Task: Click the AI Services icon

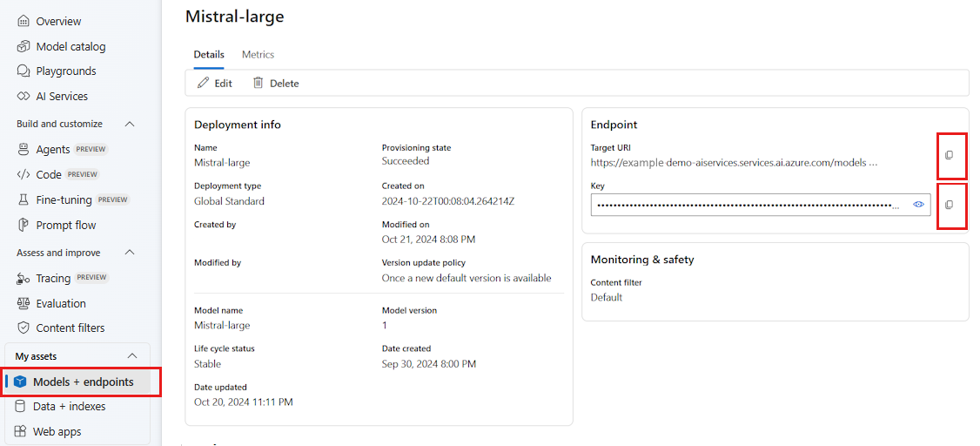Action: click(23, 97)
